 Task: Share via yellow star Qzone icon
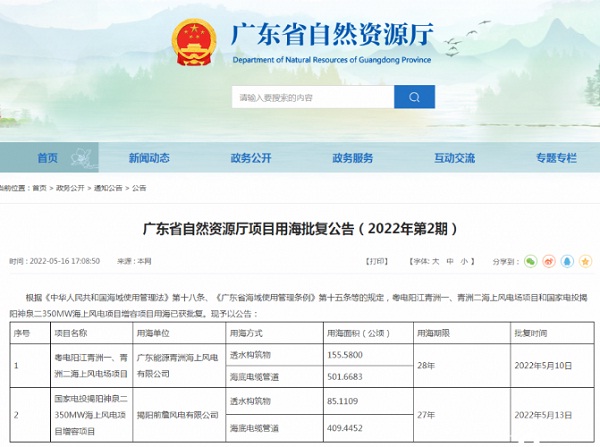585,261
